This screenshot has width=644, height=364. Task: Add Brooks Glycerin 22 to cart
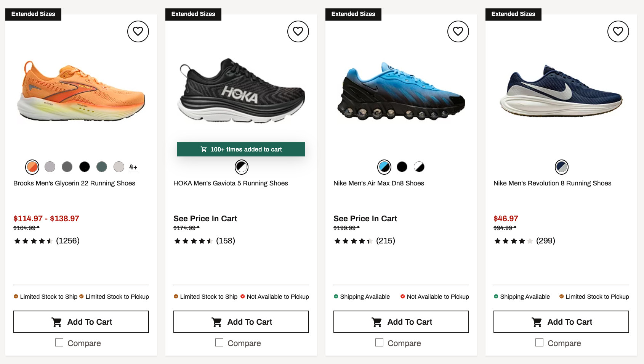click(81, 322)
